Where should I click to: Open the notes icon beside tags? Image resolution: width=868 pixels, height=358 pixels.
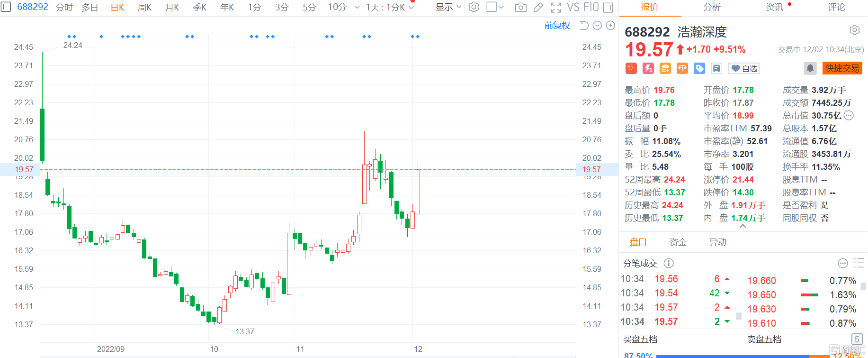(716, 68)
